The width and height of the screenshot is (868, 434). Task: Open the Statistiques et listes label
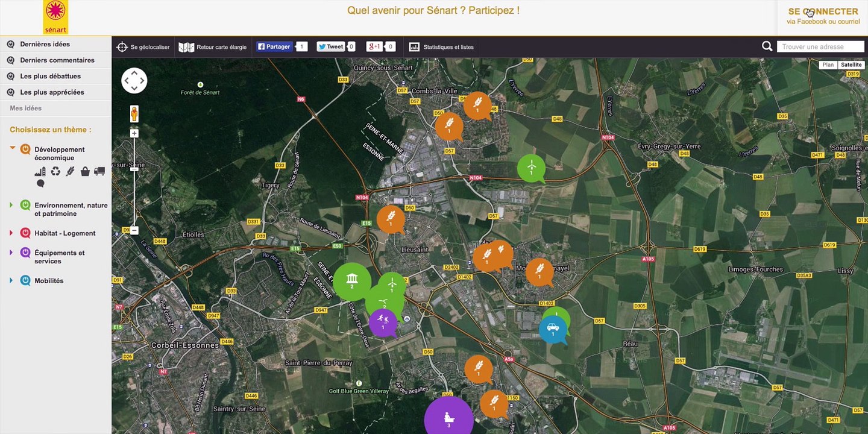pyautogui.click(x=448, y=47)
